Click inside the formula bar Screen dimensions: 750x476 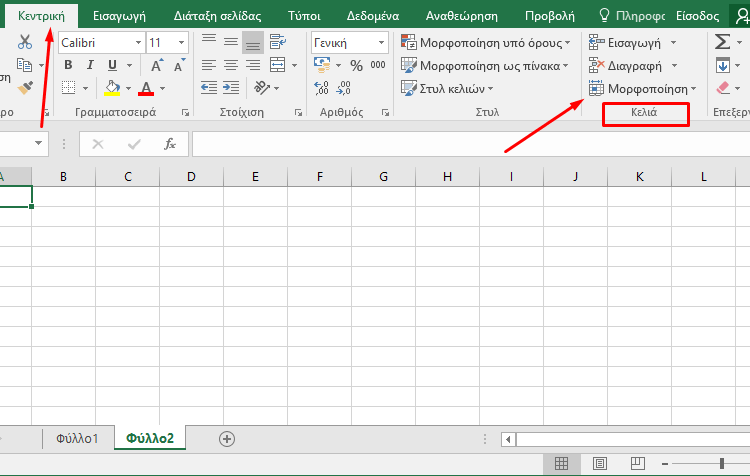pos(471,144)
